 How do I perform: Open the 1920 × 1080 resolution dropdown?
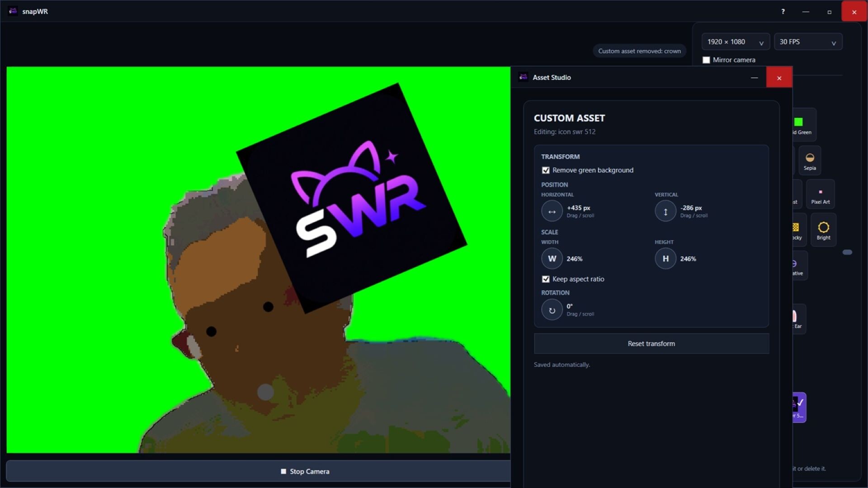click(x=736, y=42)
